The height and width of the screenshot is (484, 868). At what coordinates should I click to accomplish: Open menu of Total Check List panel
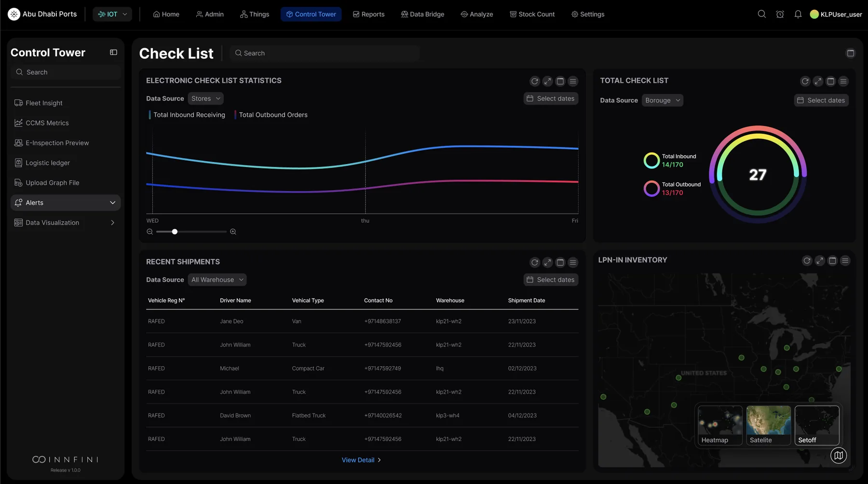pos(843,81)
